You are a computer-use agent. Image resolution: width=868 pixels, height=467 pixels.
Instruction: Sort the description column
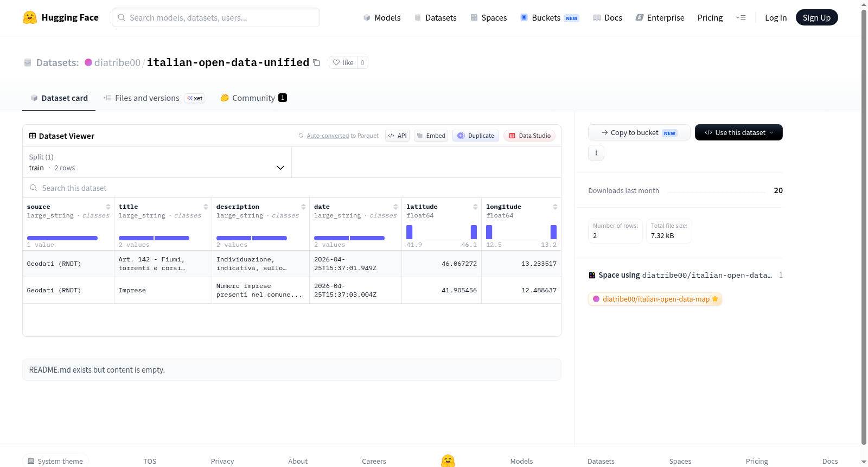click(303, 207)
